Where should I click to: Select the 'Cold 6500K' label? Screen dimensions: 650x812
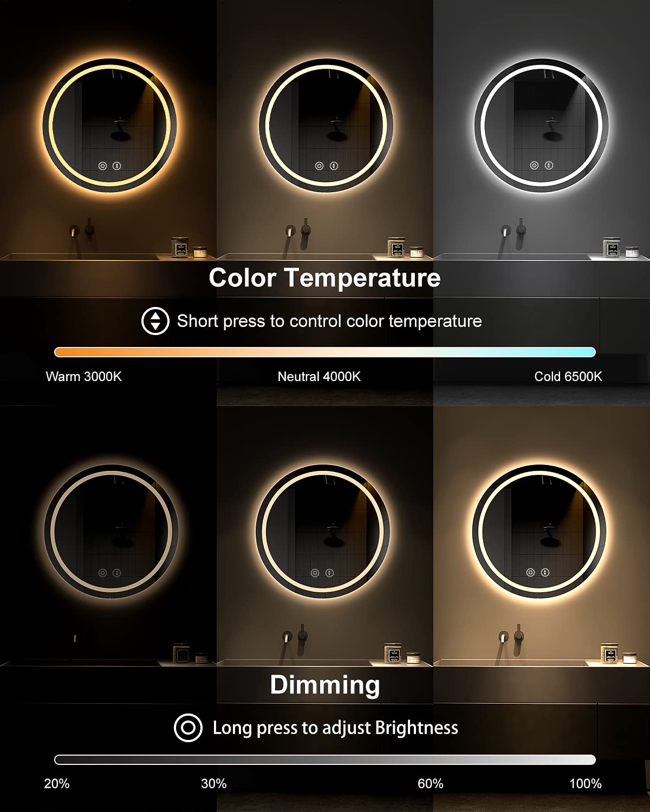click(x=568, y=376)
